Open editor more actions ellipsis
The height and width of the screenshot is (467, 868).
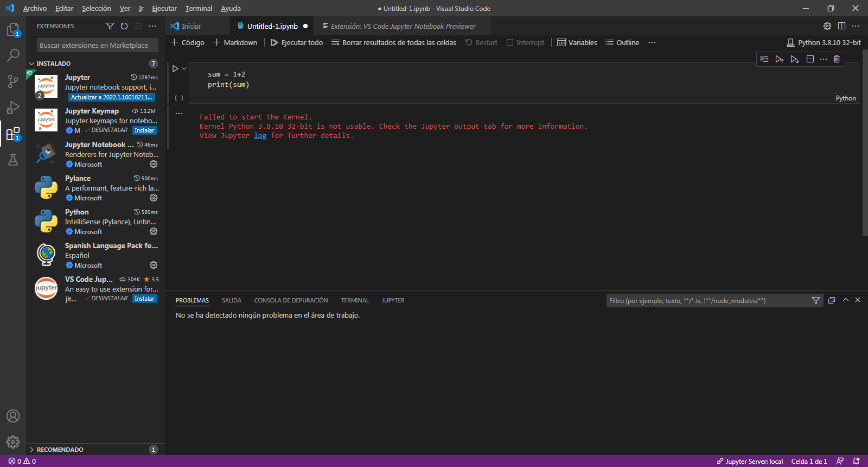[856, 26]
